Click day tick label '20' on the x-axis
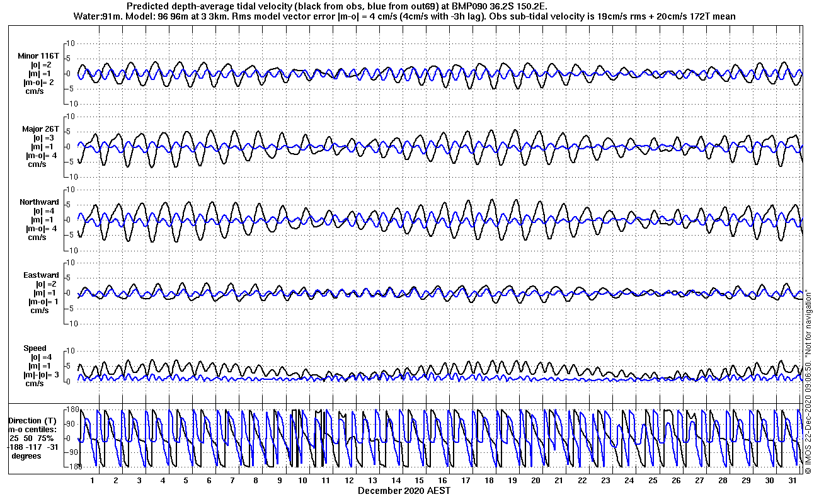819x504 pixels. click(535, 481)
